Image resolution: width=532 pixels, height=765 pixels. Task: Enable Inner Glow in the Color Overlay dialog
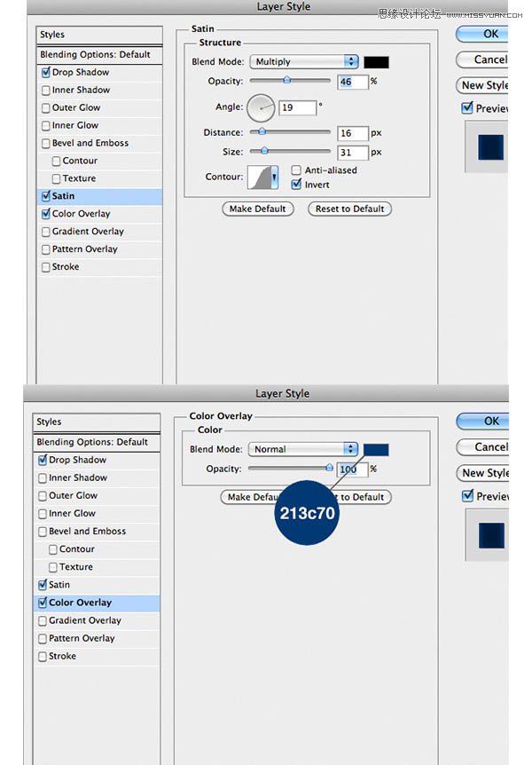(x=43, y=514)
